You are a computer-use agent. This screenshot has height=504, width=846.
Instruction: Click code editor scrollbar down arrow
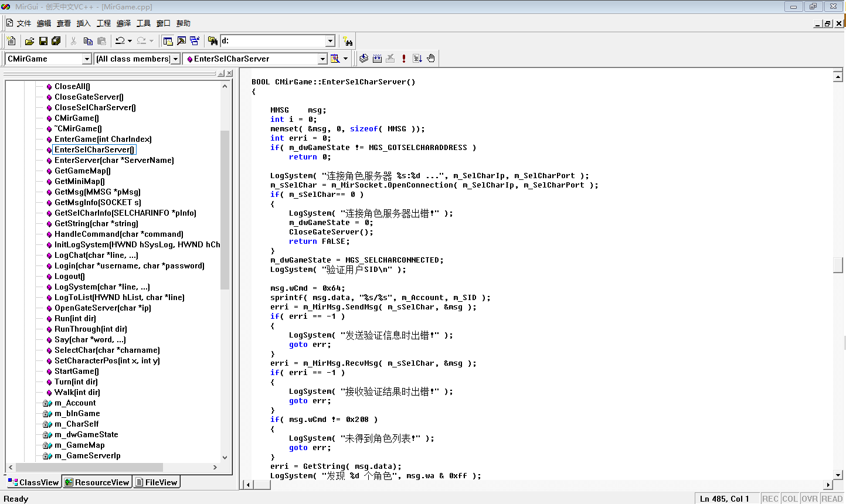pos(838,475)
